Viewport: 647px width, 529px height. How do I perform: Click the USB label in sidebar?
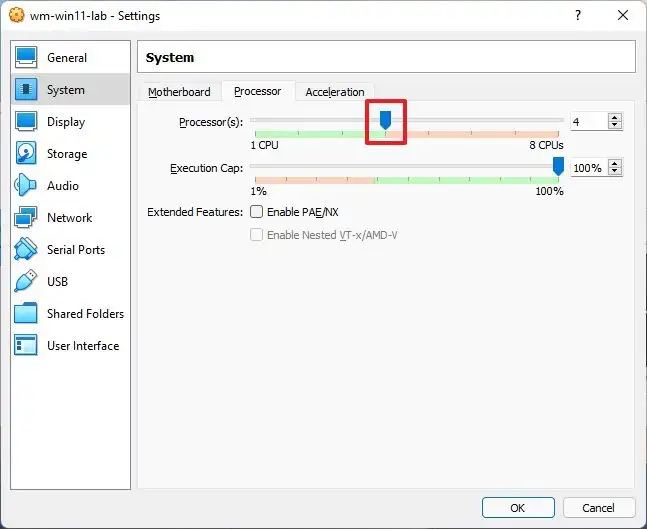coord(57,282)
